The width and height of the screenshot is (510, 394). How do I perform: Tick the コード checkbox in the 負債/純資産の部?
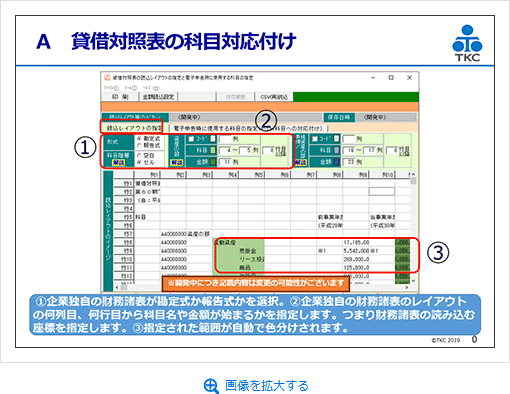(314, 139)
